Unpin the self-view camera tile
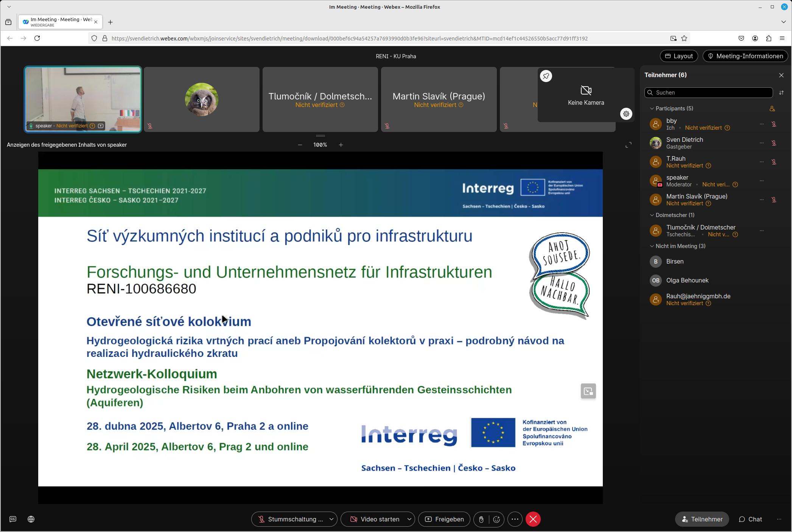Image resolution: width=792 pixels, height=532 pixels. 546,76
